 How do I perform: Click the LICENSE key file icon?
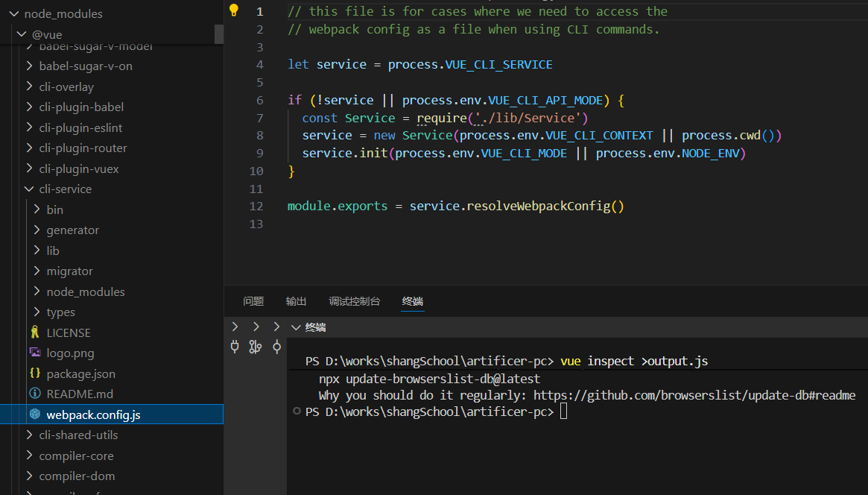coord(35,332)
